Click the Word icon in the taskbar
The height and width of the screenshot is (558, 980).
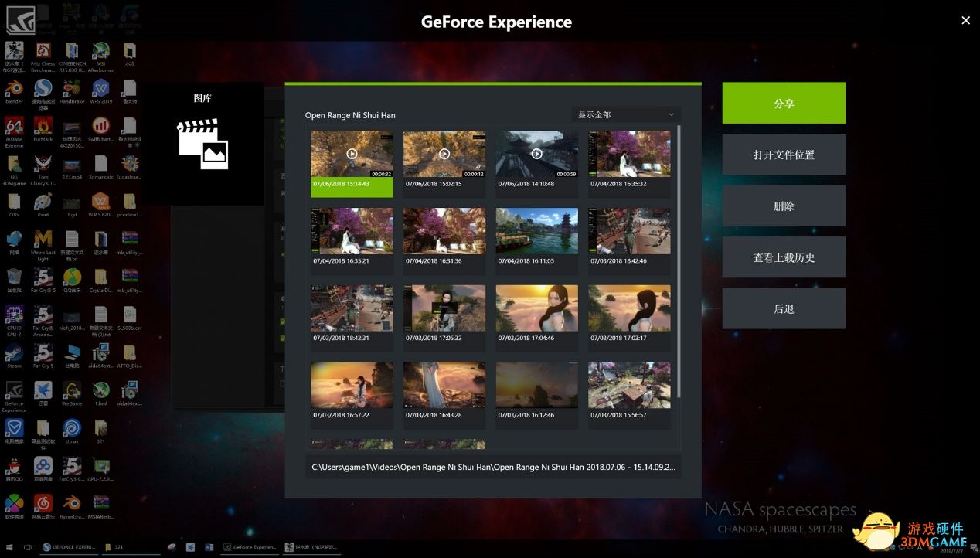pyautogui.click(x=209, y=547)
